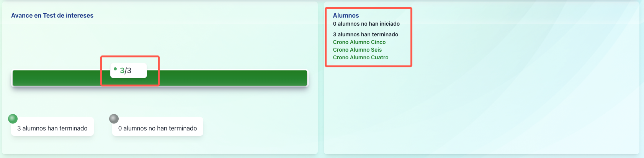
Task: Open the Crono Alumno Seis link
Action: click(x=357, y=50)
